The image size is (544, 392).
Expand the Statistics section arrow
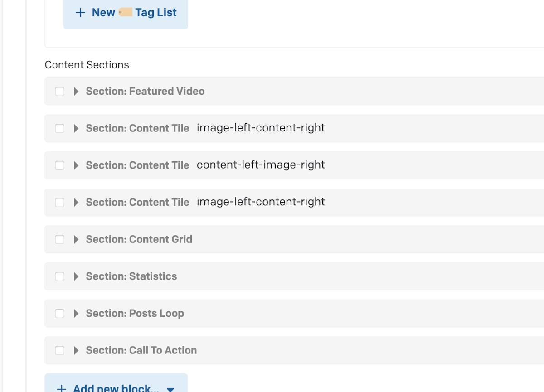pyautogui.click(x=76, y=276)
